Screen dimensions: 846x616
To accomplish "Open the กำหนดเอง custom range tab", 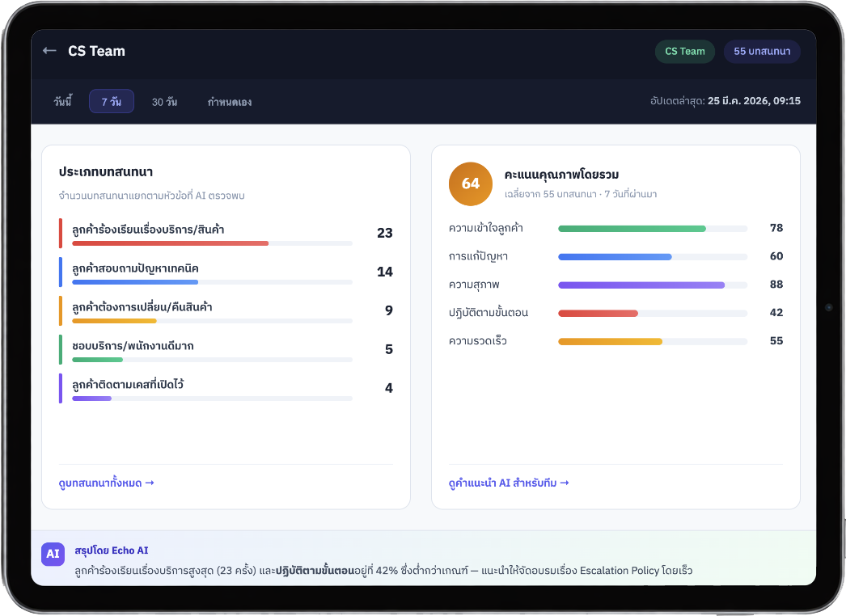I will coord(229,102).
